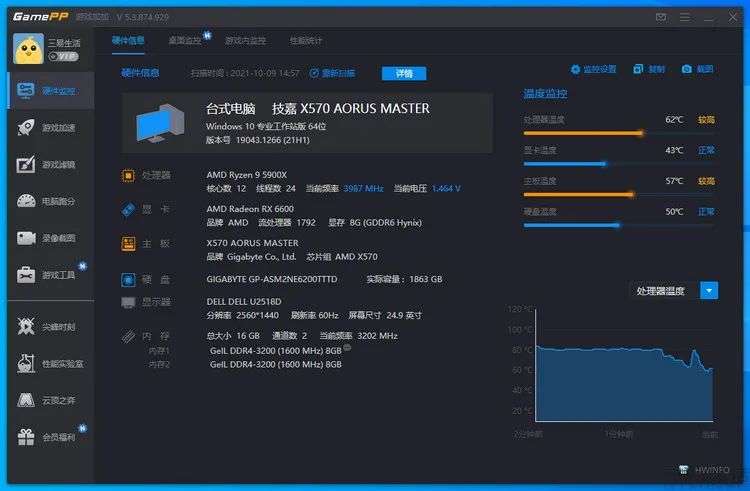The width and height of the screenshot is (750, 491).
Task: Open the hamburger menu in the title bar
Action: click(x=685, y=18)
